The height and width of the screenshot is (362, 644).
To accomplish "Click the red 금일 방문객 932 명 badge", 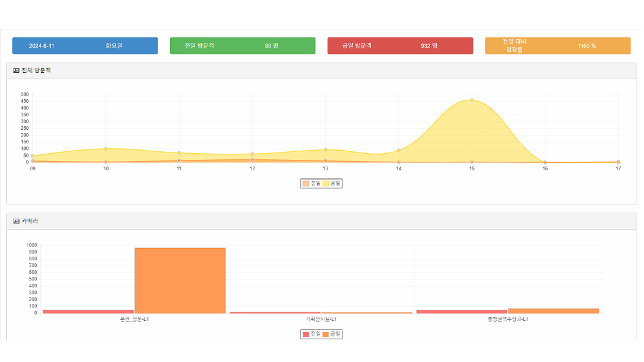I will click(400, 46).
